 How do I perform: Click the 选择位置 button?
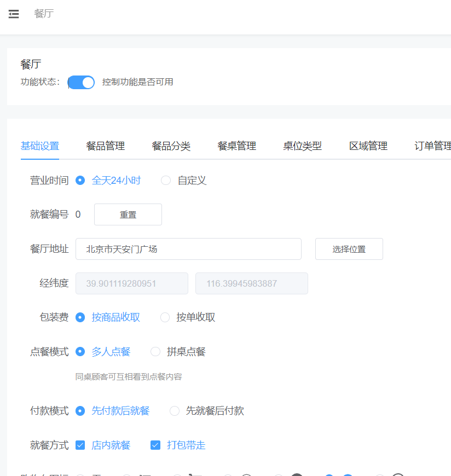pyautogui.click(x=349, y=249)
